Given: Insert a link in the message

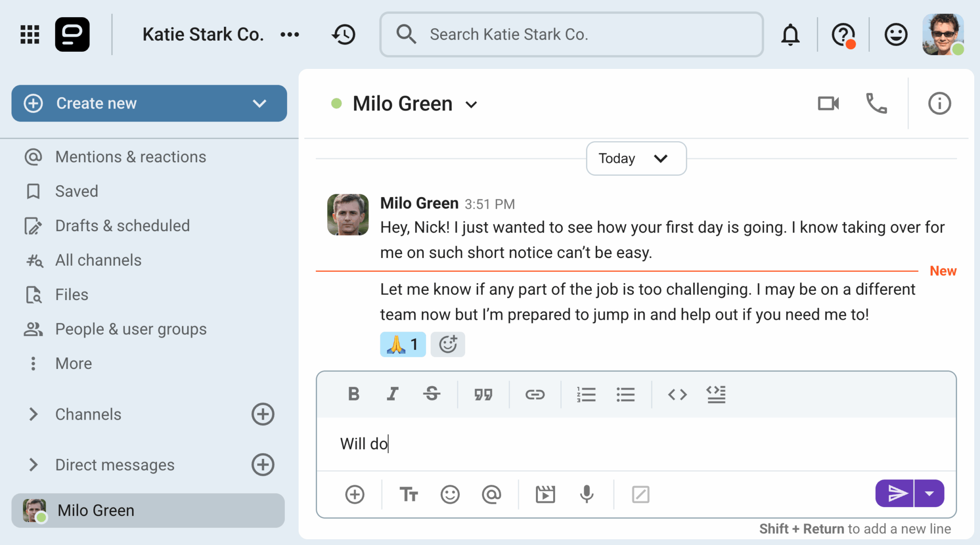Looking at the screenshot, I should [x=535, y=394].
